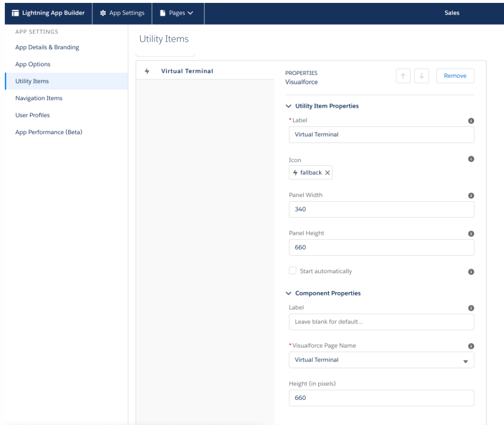This screenshot has width=504, height=425.
Task: Click the fallback icon pill's lightning bolt
Action: coord(295,173)
